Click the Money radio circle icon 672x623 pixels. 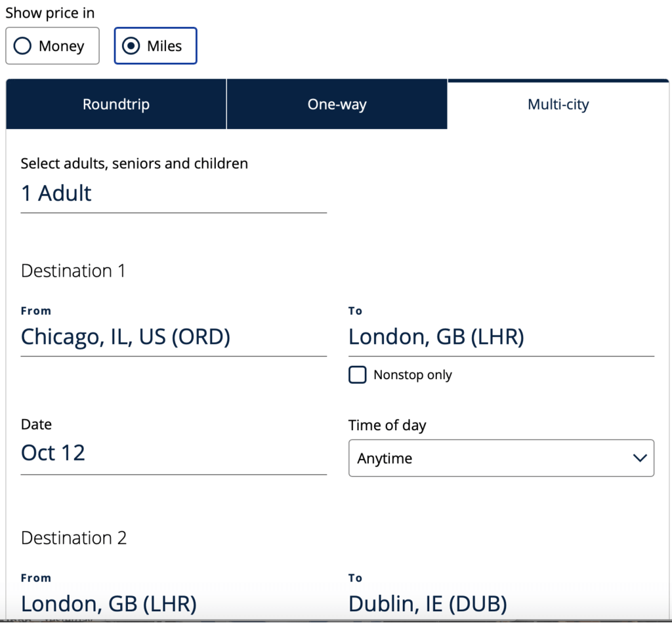pos(23,46)
